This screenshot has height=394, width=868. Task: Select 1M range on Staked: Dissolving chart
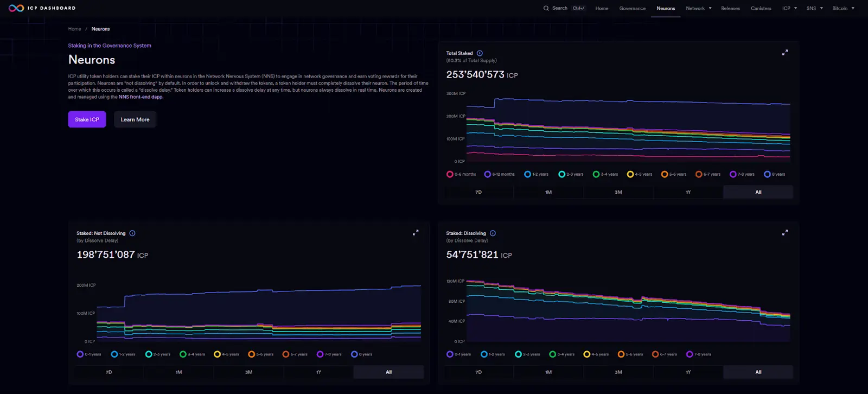[548, 372]
